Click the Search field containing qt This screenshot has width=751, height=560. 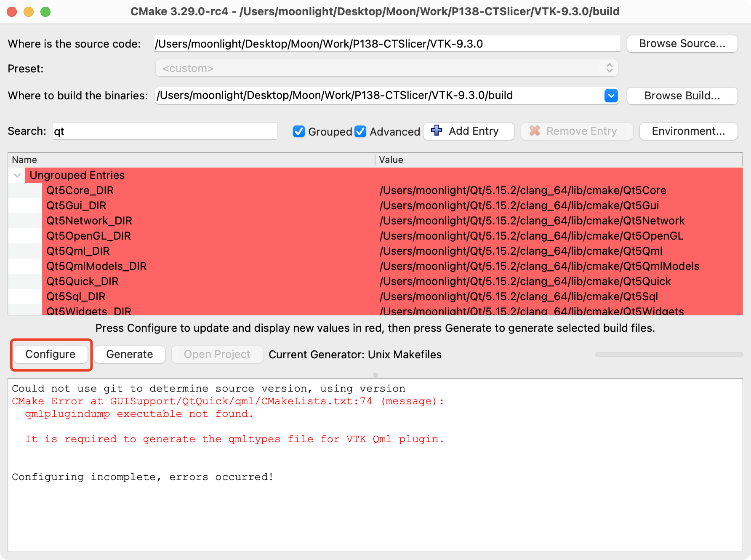click(165, 131)
